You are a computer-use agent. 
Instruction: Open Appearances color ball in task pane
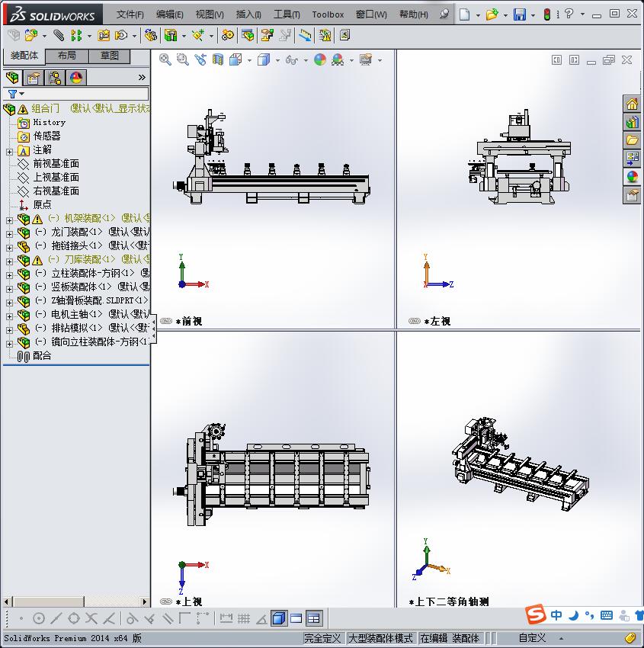(632, 177)
